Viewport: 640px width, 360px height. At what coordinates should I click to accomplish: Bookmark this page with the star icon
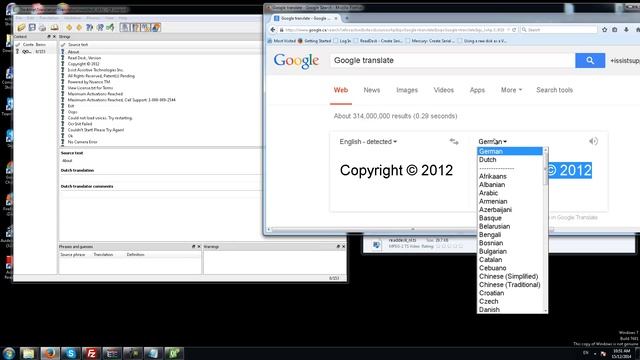tap(604, 30)
